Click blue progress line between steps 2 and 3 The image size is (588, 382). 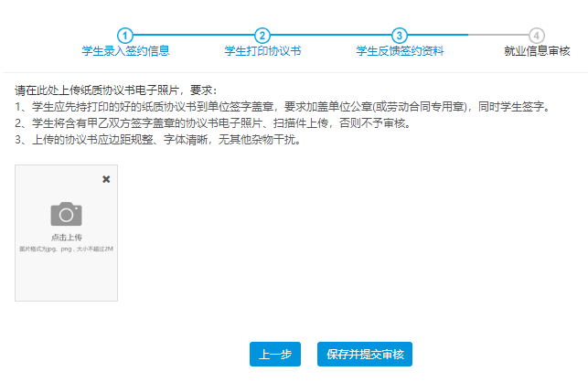(331, 36)
